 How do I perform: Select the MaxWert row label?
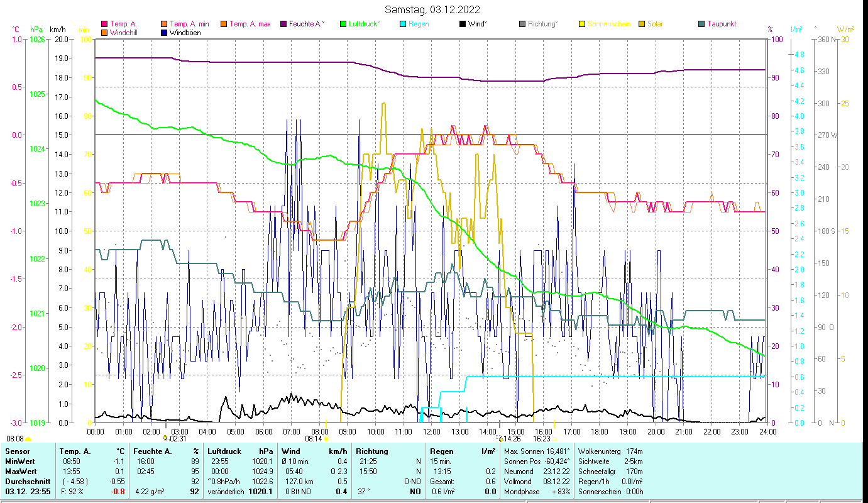coord(21,472)
